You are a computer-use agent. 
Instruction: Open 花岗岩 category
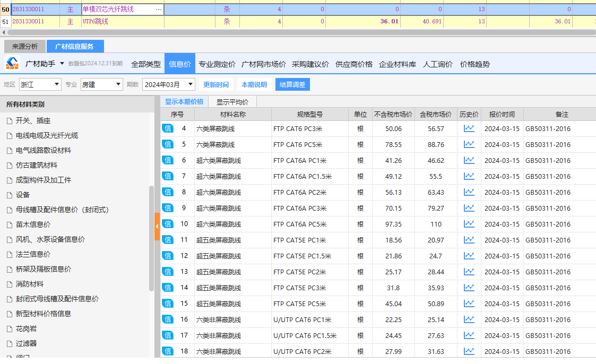pos(26,328)
